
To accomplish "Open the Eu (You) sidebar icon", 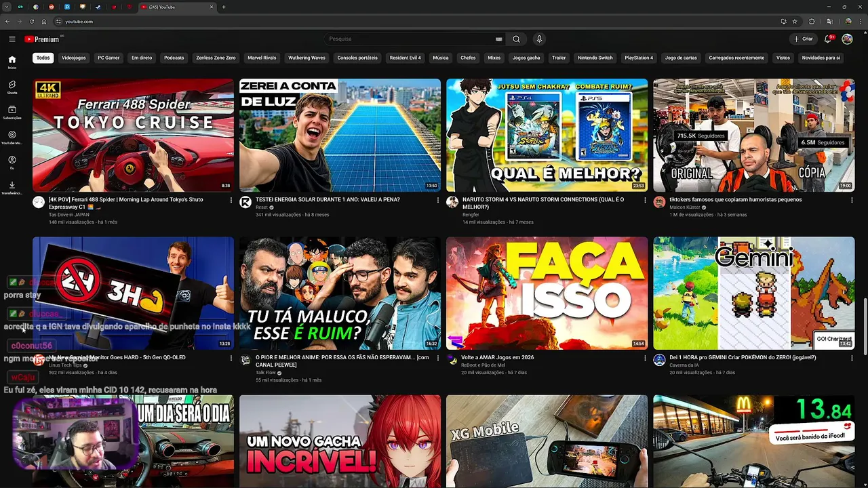I will pyautogui.click(x=12, y=163).
